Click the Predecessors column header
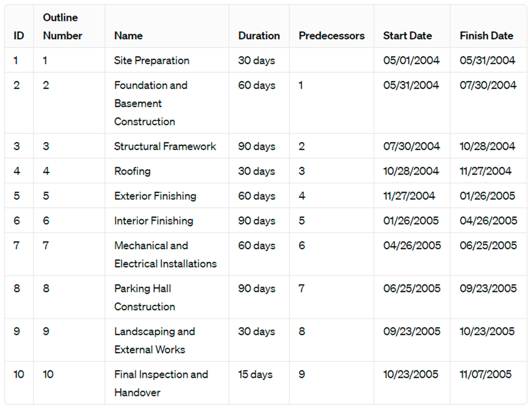Viewport: 532px width, 410px height. coord(331,36)
